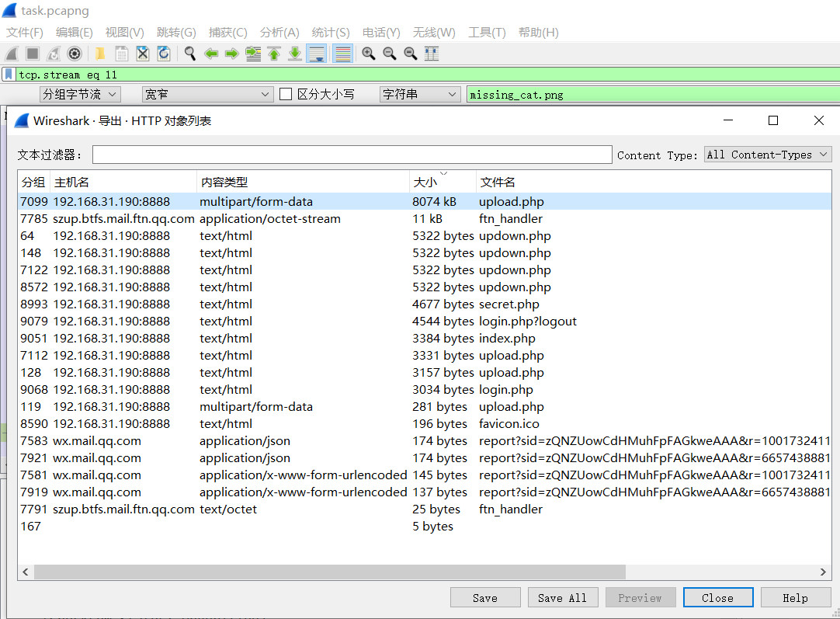This screenshot has width=840, height=619.
Task: Click the Save button
Action: (485, 597)
